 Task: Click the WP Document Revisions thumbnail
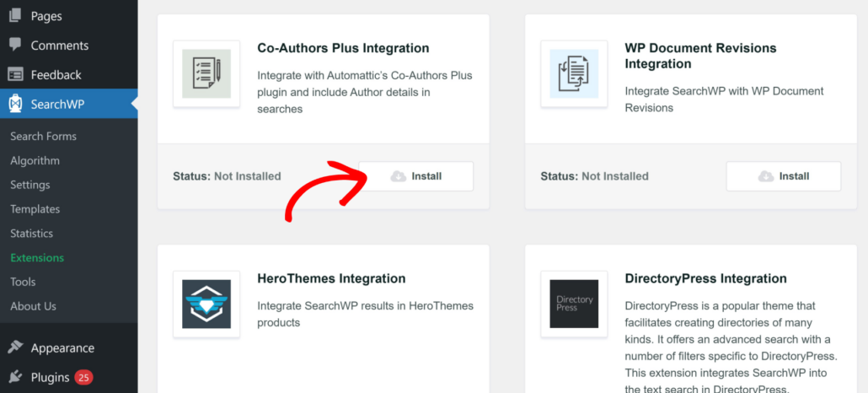click(x=574, y=73)
